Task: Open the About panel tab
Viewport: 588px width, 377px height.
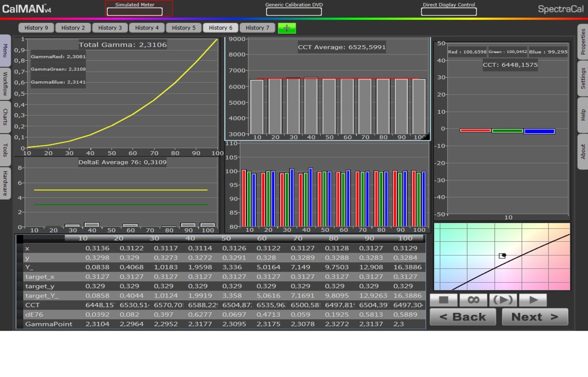Action: (582, 151)
